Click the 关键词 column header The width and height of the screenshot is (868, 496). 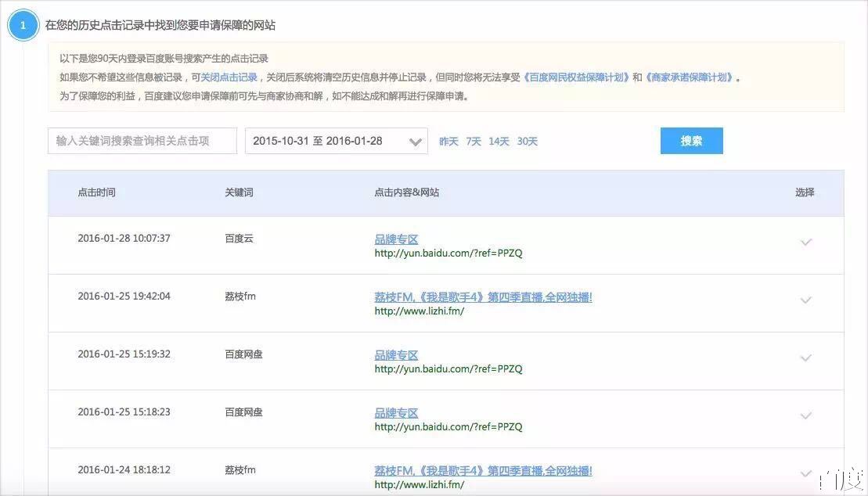tap(240, 192)
